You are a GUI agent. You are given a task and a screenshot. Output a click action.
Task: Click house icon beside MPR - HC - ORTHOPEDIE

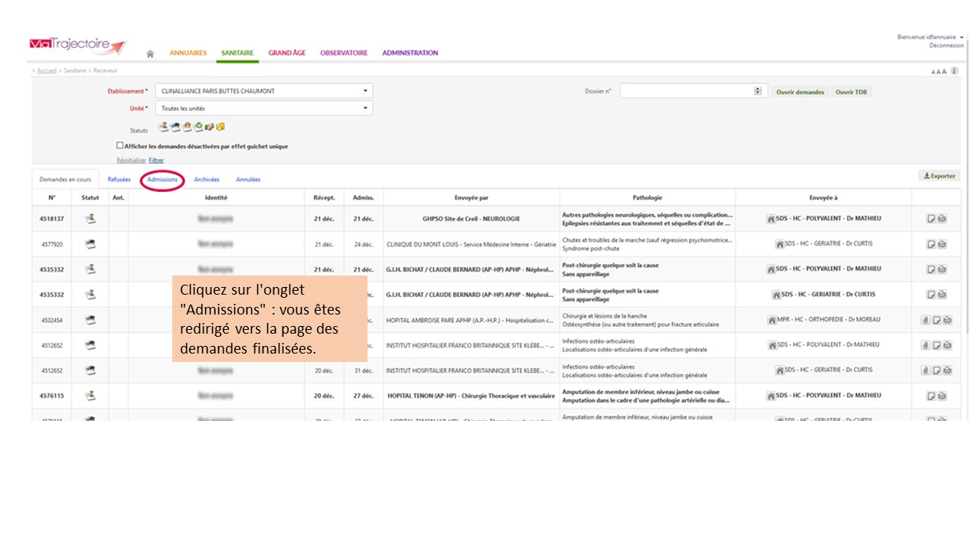pos(771,320)
